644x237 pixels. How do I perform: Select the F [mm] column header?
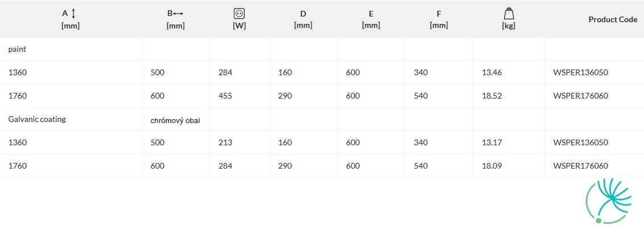(439, 19)
